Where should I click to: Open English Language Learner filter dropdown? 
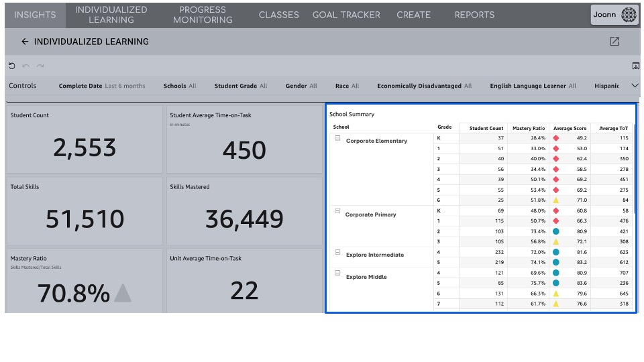533,86
